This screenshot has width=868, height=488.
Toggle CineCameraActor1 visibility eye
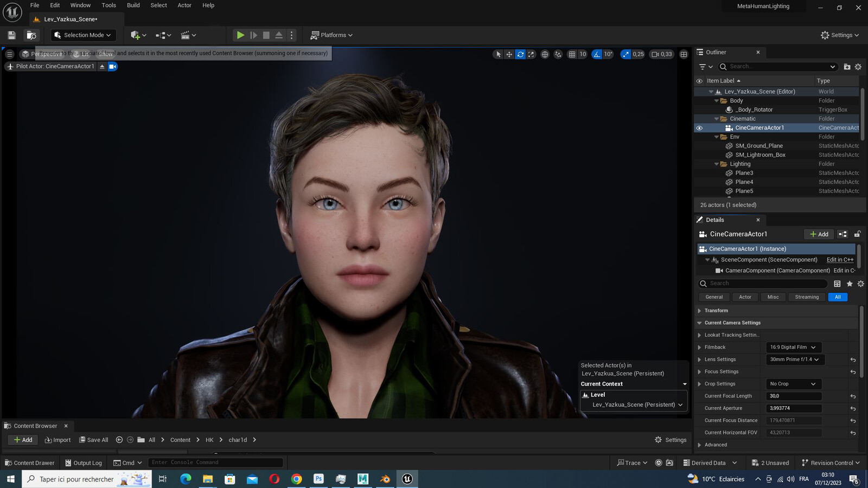tap(699, 128)
